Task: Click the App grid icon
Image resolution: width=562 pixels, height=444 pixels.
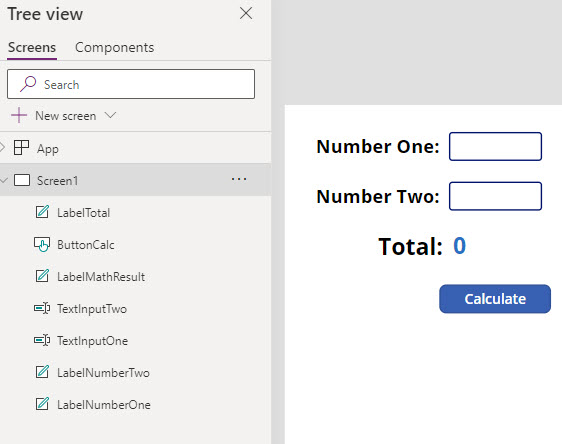Action: [21, 148]
